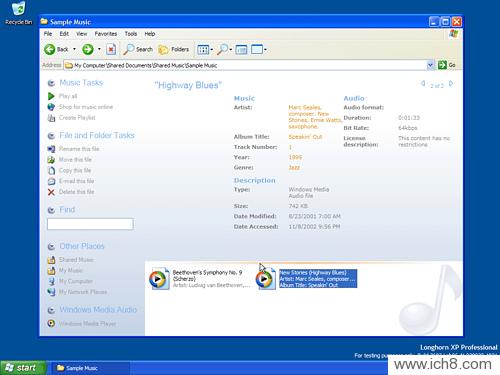Expand the address bar dropdown
This screenshot has height=375, width=500.
(430, 65)
